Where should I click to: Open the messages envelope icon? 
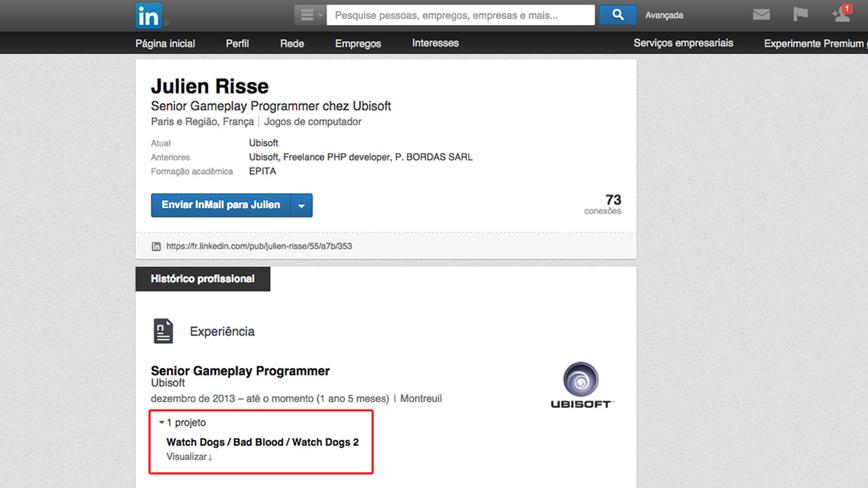762,14
